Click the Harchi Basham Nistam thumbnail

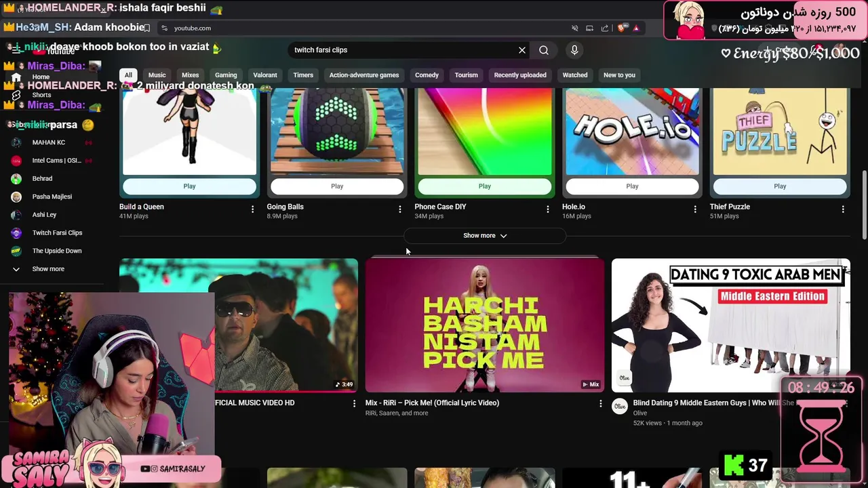[484, 325]
